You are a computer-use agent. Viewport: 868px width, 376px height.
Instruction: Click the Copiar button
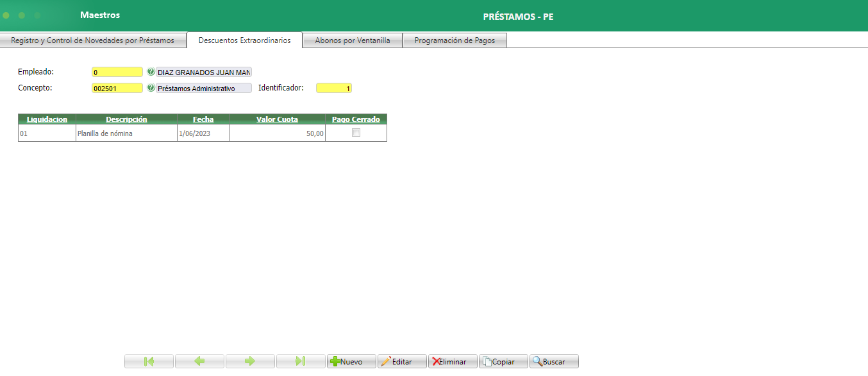click(x=503, y=361)
